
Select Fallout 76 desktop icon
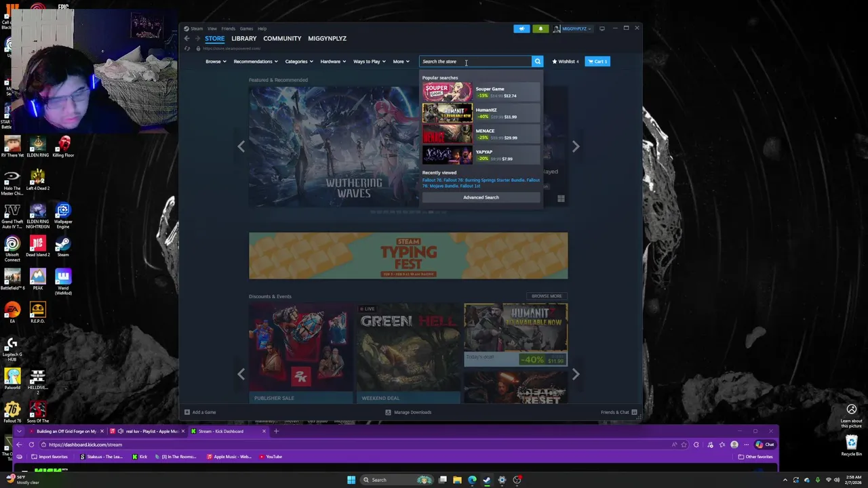click(12, 412)
